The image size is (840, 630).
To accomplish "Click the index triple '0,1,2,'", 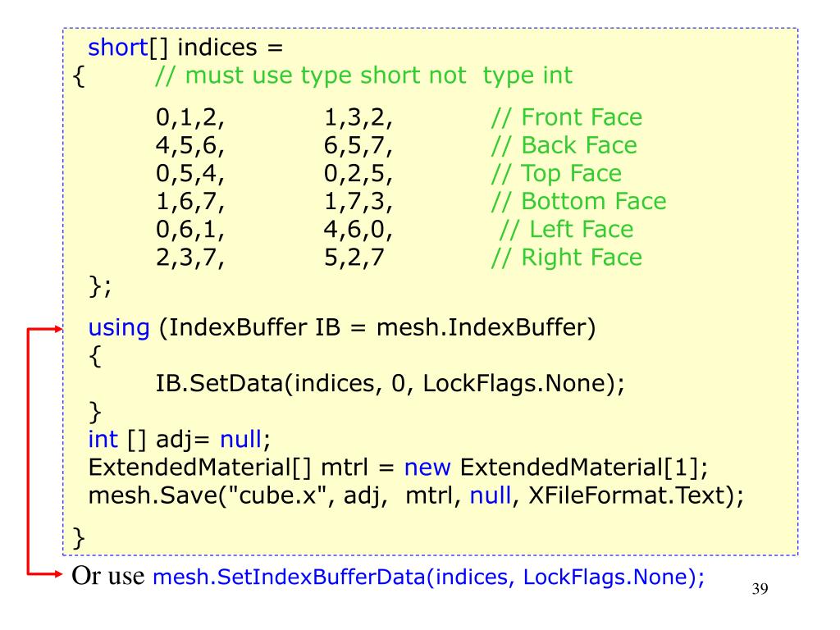I will click(190, 117).
